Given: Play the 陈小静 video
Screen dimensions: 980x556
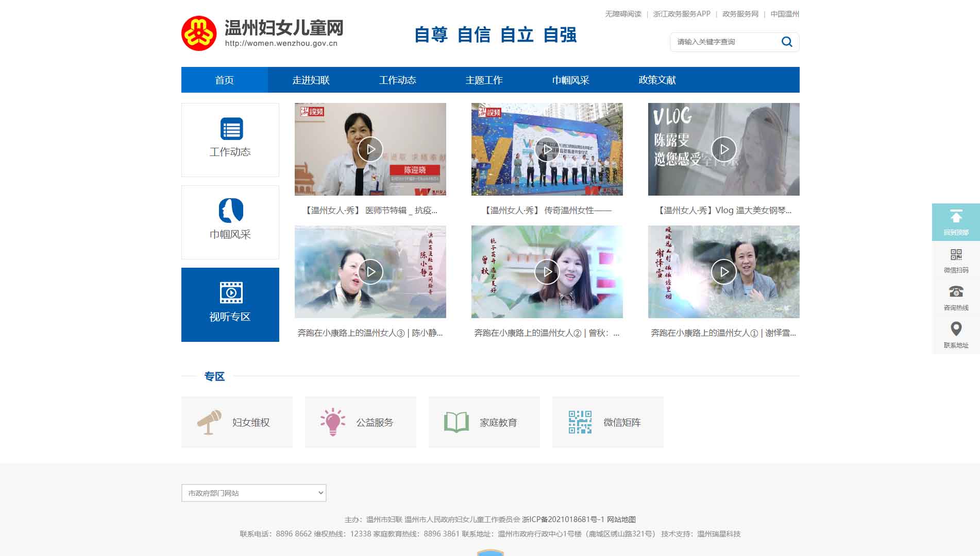Looking at the screenshot, I should 370,272.
